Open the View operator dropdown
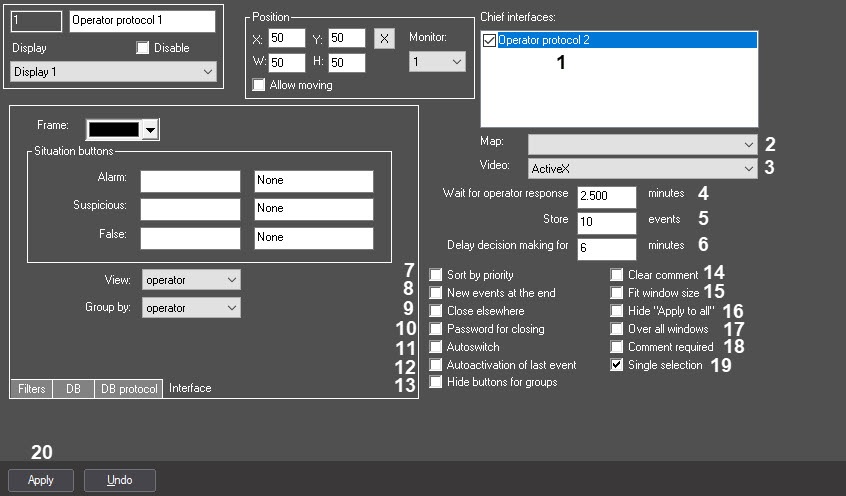The width and height of the screenshot is (846, 496). point(191,280)
